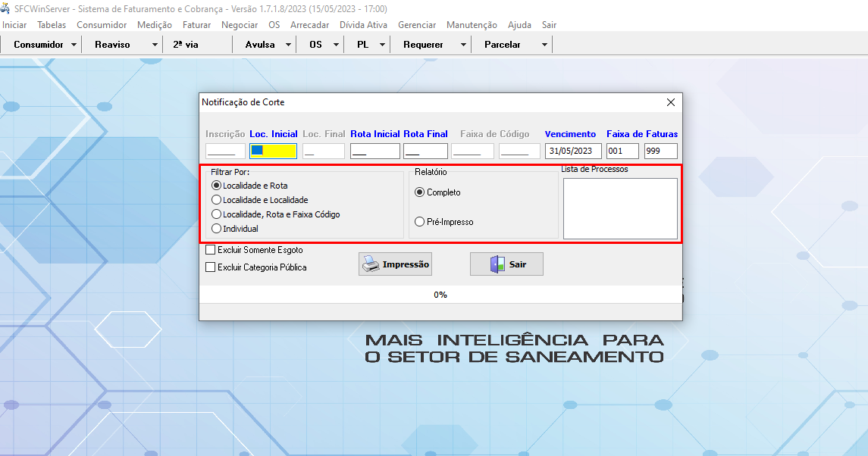Viewport: 868px width, 456px height.
Task: Click the door icon on Sair button
Action: coord(497,264)
